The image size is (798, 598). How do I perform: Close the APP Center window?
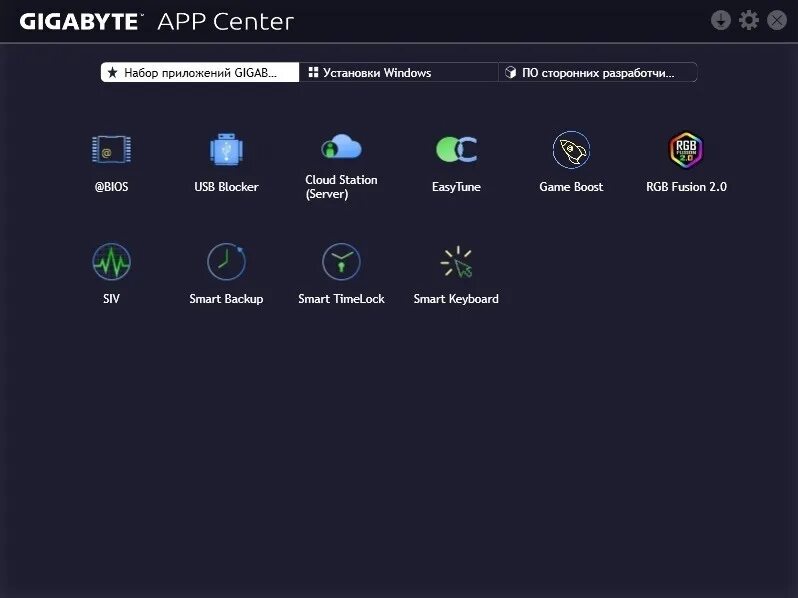click(777, 20)
